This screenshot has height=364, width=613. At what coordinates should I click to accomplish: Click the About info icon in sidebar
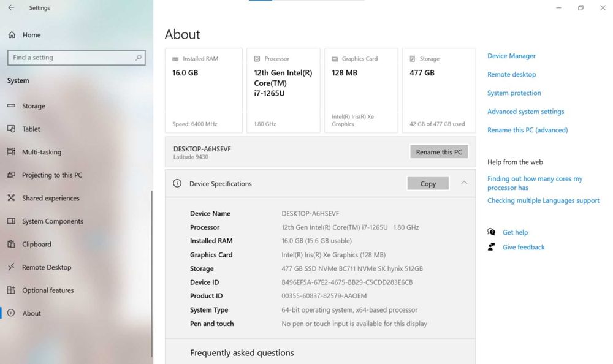[x=11, y=313]
